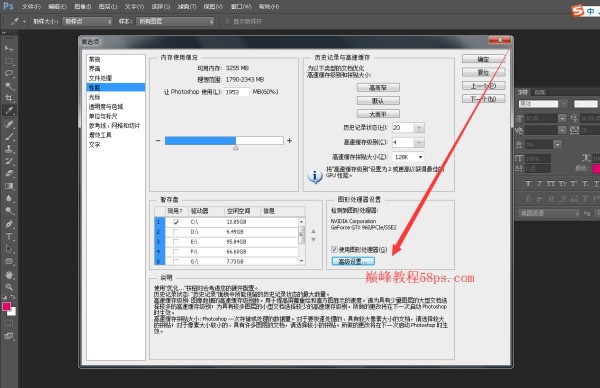
Task: Enable scratch disk E:\ checkbox
Action: (x=176, y=242)
